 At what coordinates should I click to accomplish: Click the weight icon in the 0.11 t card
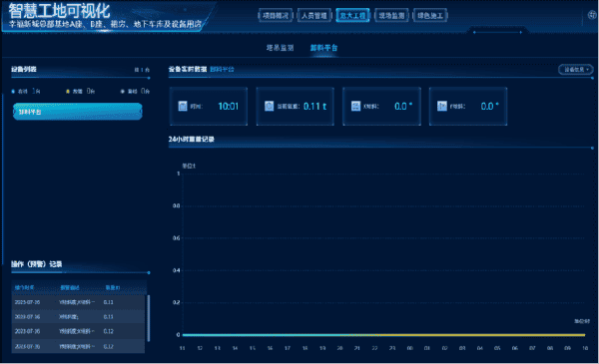point(269,106)
